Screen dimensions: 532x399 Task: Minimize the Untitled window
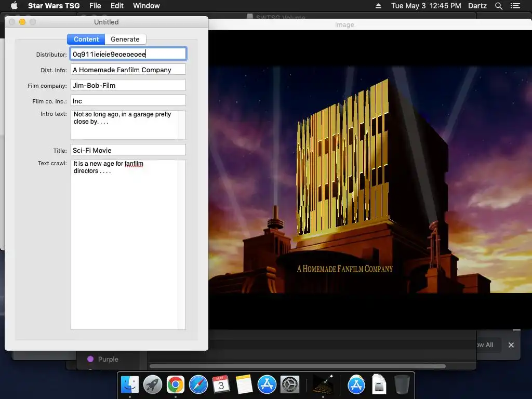(22, 22)
